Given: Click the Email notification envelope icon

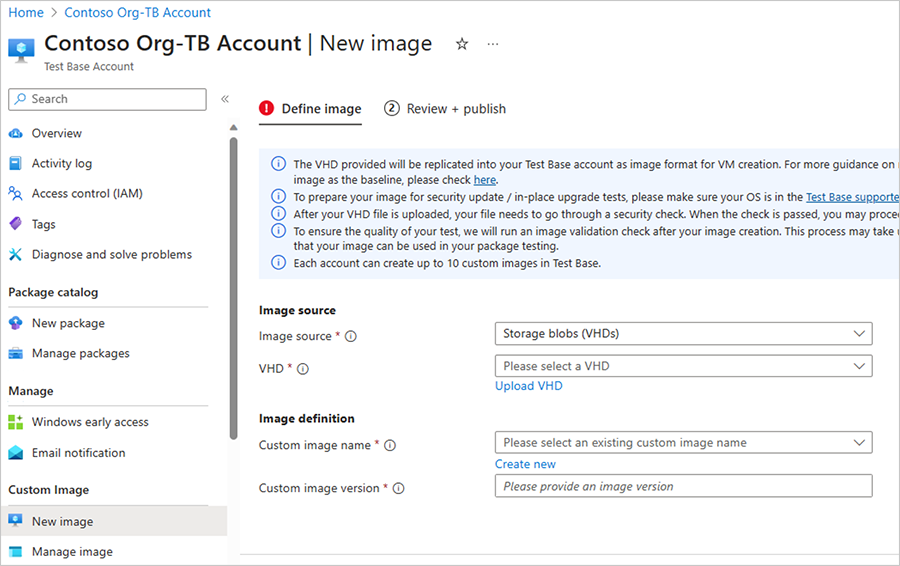Looking at the screenshot, I should coord(15,453).
